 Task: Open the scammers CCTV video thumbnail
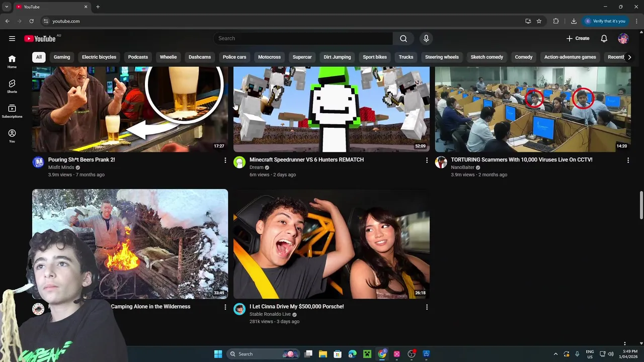pos(533,109)
